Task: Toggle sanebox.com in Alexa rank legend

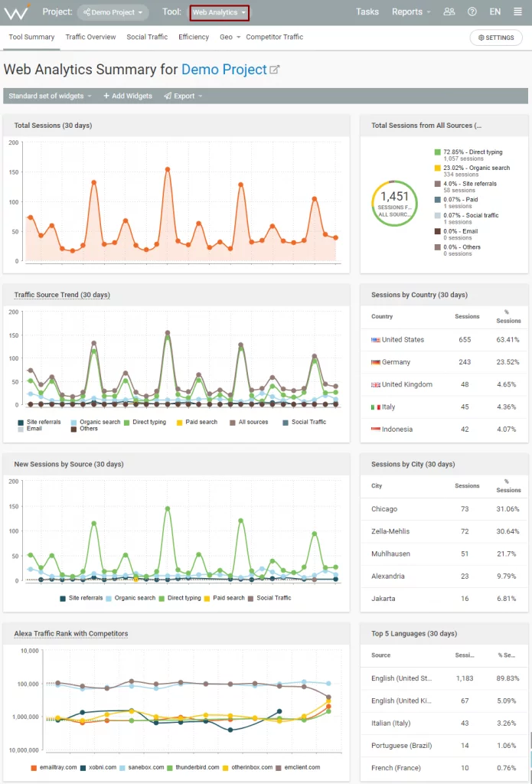Action: 142,767
